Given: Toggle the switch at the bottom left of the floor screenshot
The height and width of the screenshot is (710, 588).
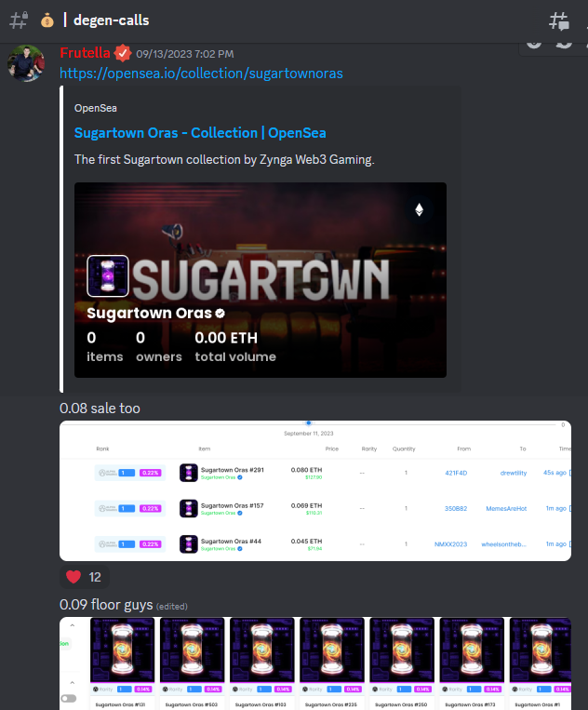Looking at the screenshot, I should pos(69,698).
